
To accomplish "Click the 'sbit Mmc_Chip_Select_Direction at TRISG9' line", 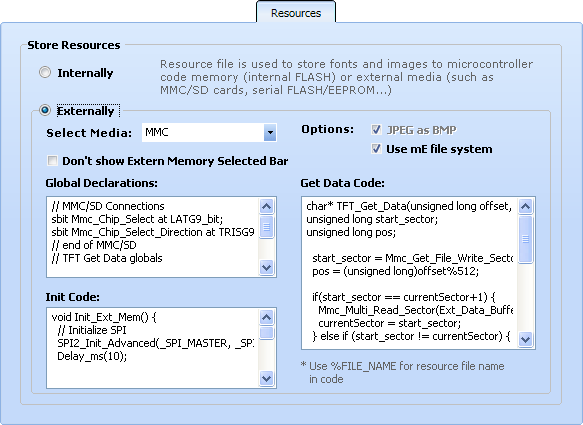I will click(153, 232).
